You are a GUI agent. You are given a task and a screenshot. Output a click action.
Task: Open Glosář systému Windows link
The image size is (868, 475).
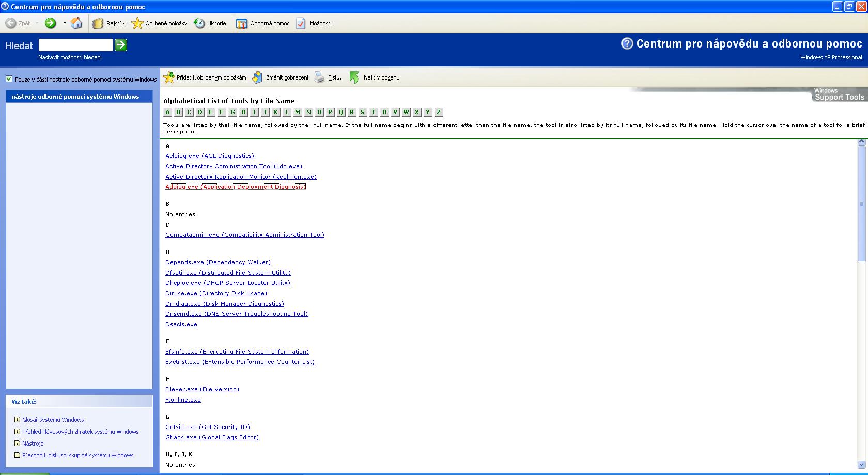point(53,420)
